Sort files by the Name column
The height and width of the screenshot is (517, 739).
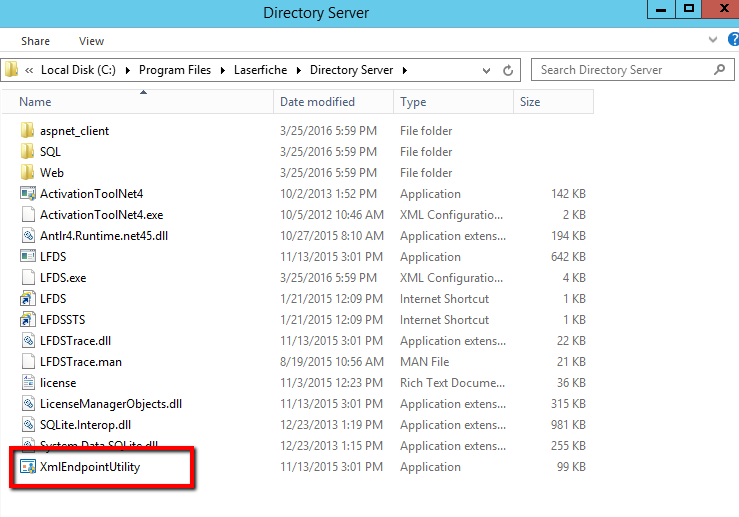click(138, 102)
